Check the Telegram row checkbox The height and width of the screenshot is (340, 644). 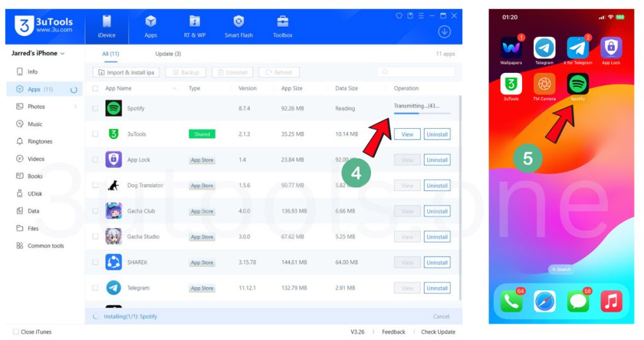pyautogui.click(x=96, y=288)
